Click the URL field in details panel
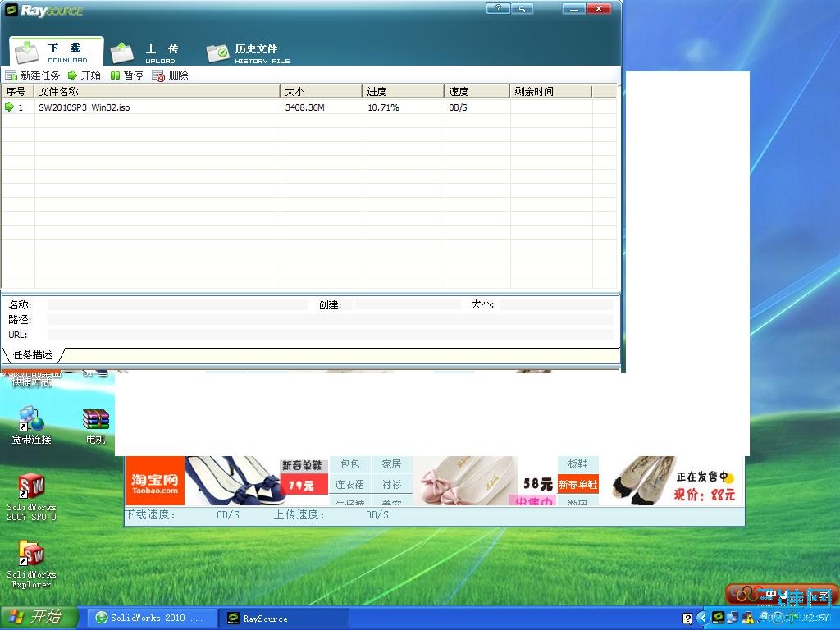This screenshot has width=840, height=630. click(330, 335)
